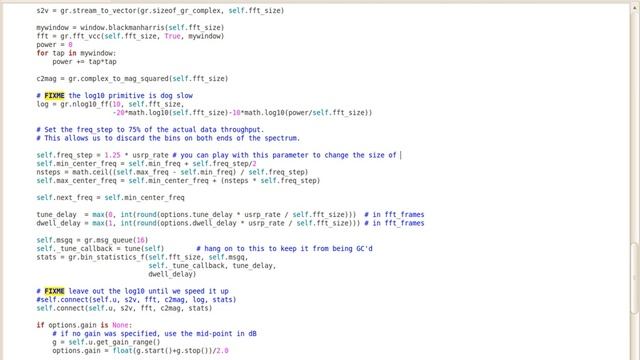The image size is (640, 360).
Task: Click the 'nsteps = math.ceil' line
Action: click(x=172, y=173)
